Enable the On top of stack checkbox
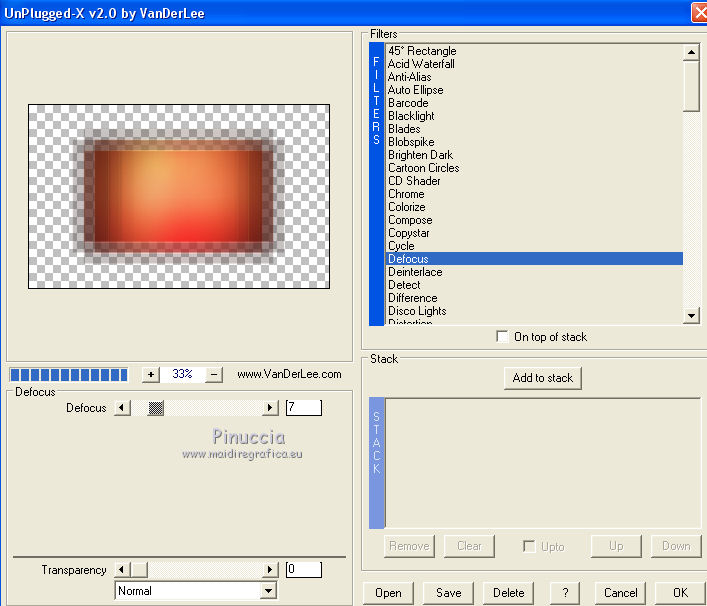The height and width of the screenshot is (606, 707). point(502,336)
